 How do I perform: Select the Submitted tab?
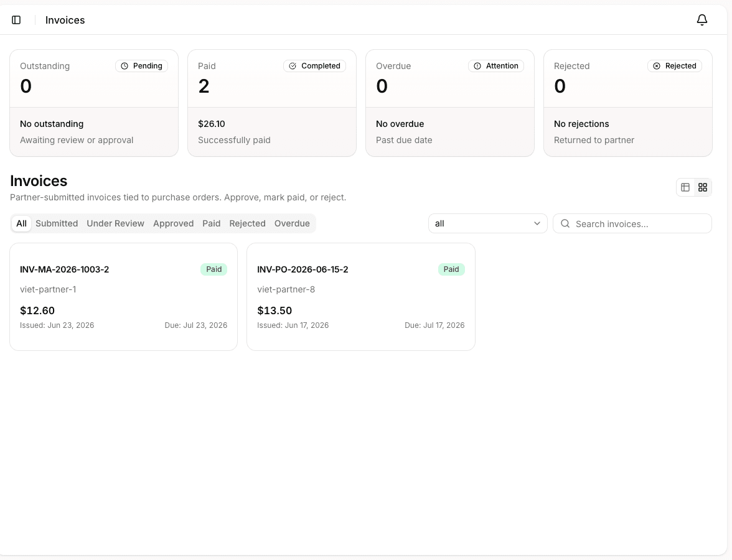(x=57, y=223)
